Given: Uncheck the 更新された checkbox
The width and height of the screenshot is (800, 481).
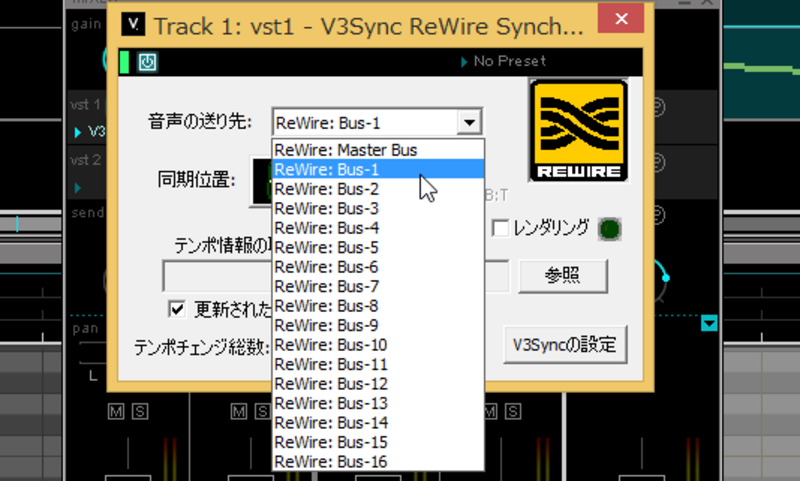Looking at the screenshot, I should (177, 309).
